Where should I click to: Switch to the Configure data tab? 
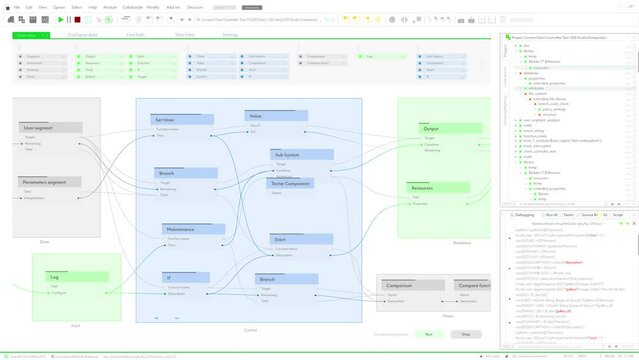click(82, 35)
